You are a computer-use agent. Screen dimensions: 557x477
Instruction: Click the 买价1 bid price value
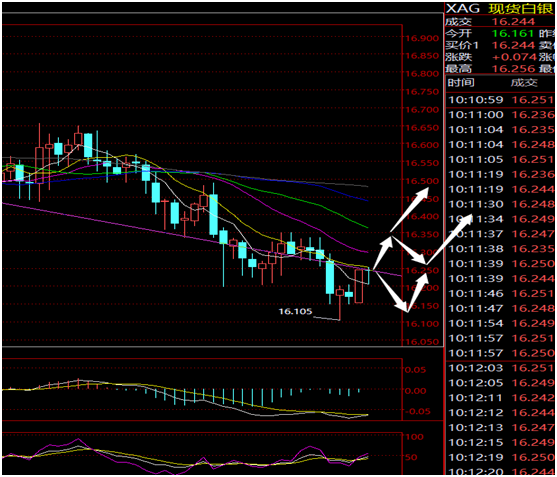(x=513, y=45)
